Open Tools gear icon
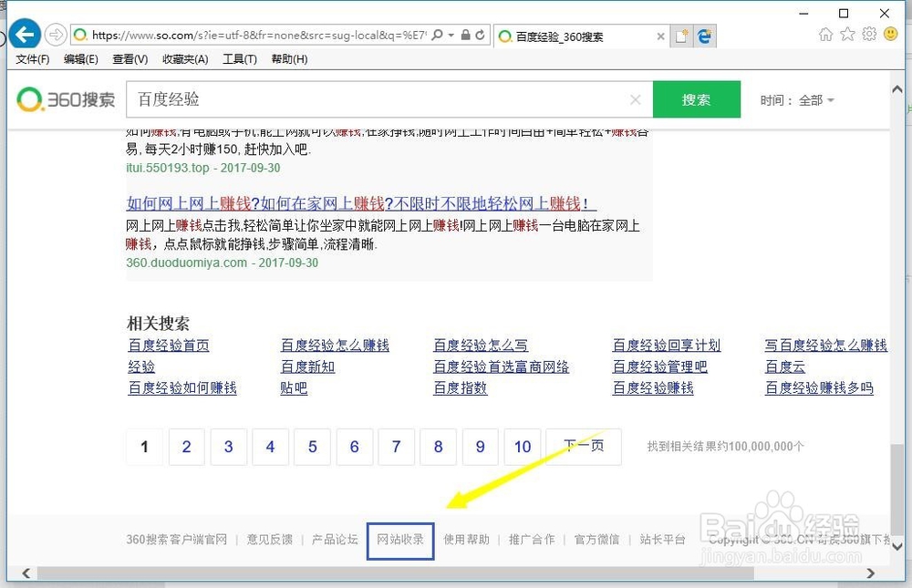912x588 pixels. (x=869, y=34)
